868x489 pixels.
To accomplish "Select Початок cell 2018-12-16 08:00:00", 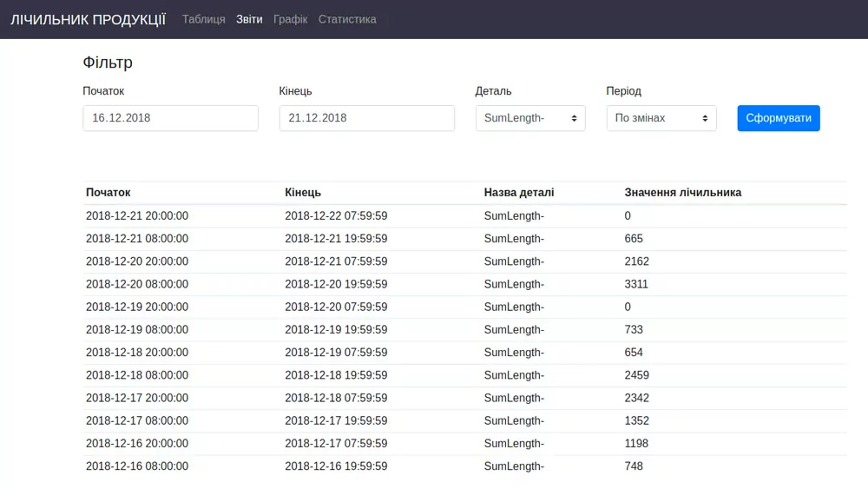I will pos(137,466).
